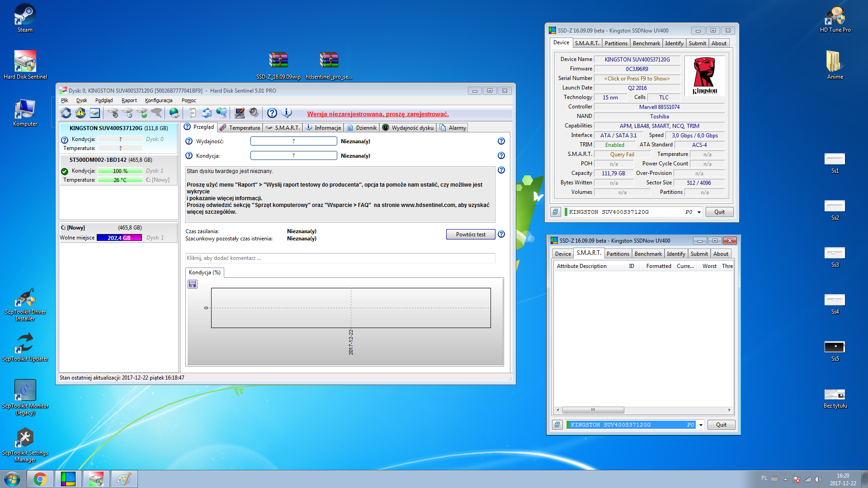868x488 pixels.
Task: Switch to Hard Disk Sentinel S.M.A.R.T. tab
Action: (283, 128)
